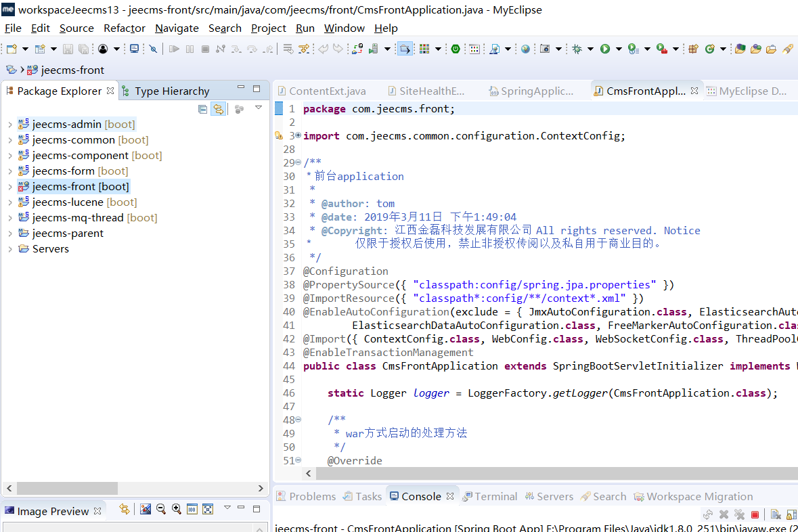Expand the Servers folder in Package Explorer
798x532 pixels.
[x=9, y=249]
